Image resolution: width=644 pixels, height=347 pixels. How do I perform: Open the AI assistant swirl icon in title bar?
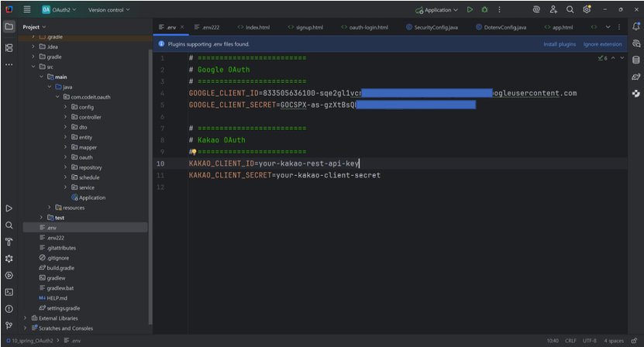point(536,9)
